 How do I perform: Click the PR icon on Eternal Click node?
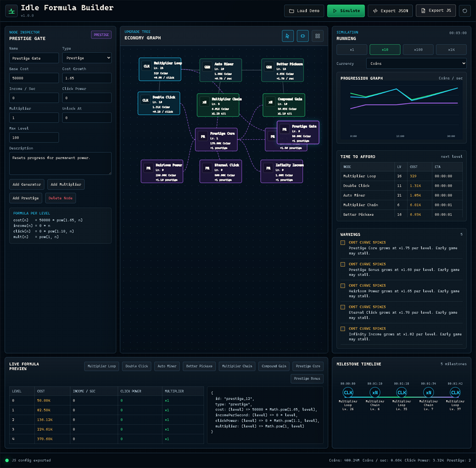pyautogui.click(x=207, y=169)
